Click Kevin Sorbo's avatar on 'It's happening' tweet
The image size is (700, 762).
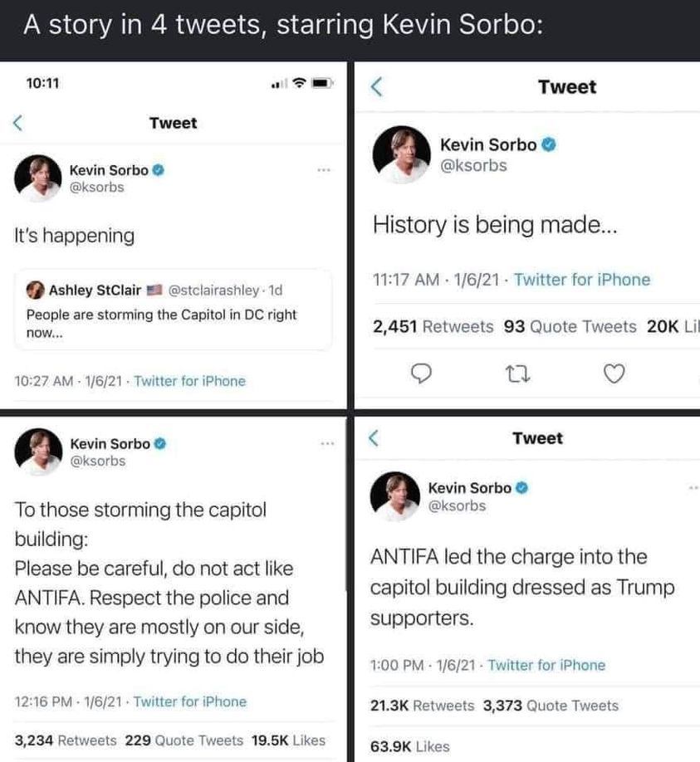(x=38, y=178)
